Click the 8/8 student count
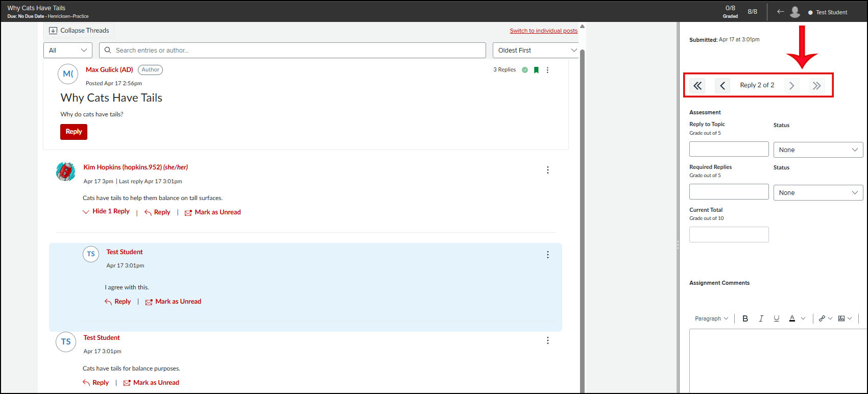The image size is (868, 394). pyautogui.click(x=753, y=11)
